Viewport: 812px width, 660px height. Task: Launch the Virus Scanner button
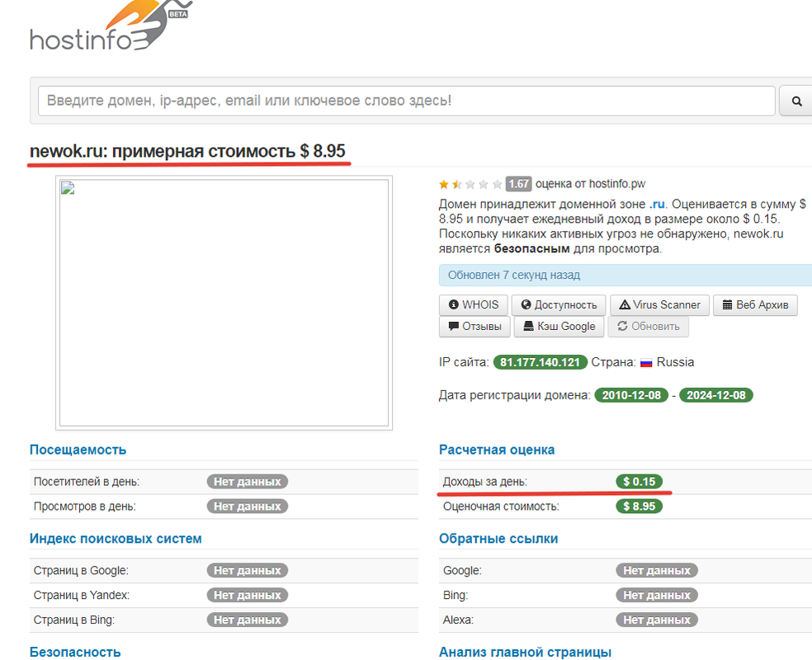660,305
